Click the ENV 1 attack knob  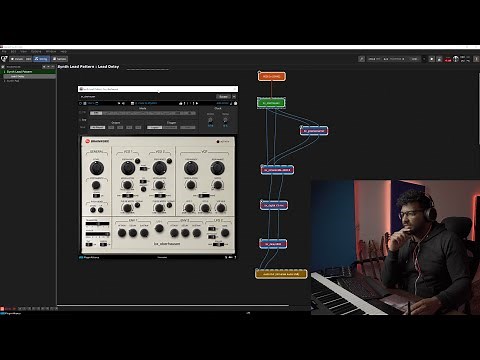click(x=122, y=233)
